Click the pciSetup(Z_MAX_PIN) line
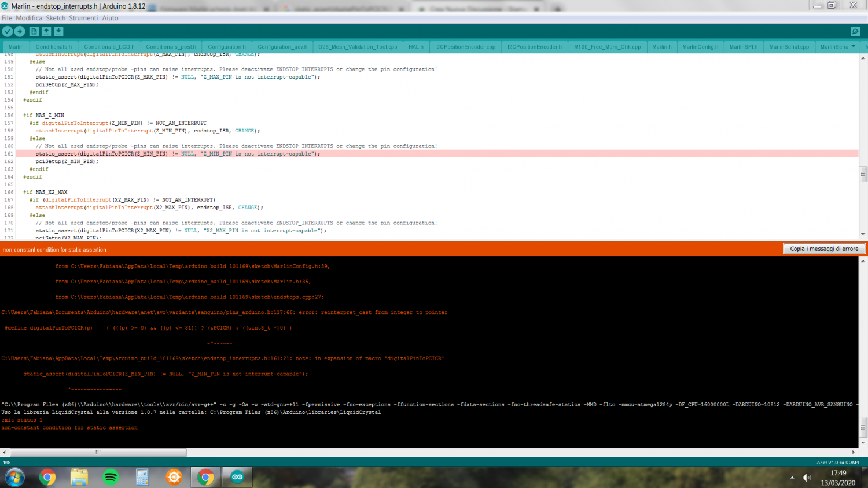This screenshot has width=868, height=488. tap(67, 84)
